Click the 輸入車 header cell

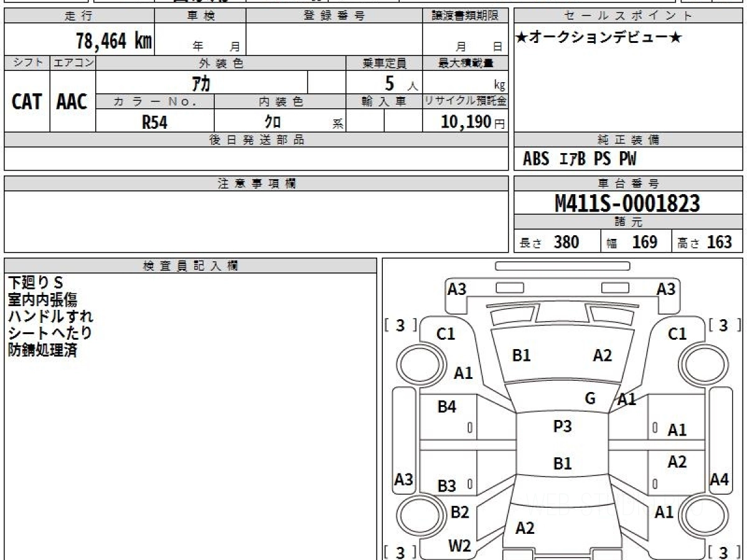384,101
